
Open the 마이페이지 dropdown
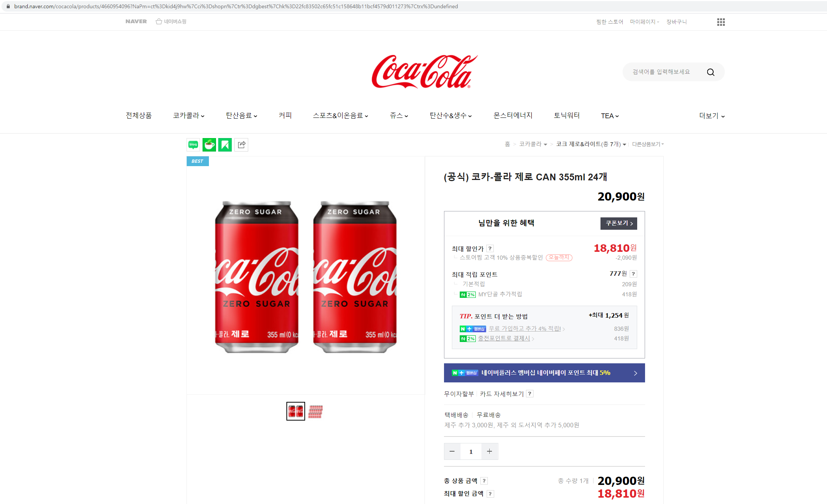644,22
